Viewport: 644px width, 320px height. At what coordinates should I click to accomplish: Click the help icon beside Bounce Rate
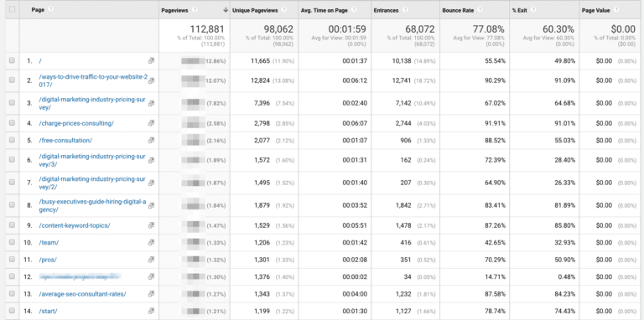(x=481, y=10)
